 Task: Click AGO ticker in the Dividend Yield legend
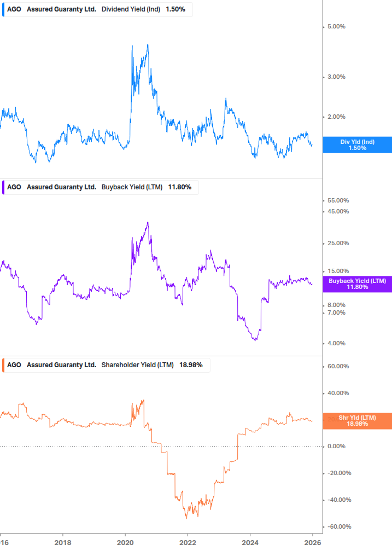[14, 9]
